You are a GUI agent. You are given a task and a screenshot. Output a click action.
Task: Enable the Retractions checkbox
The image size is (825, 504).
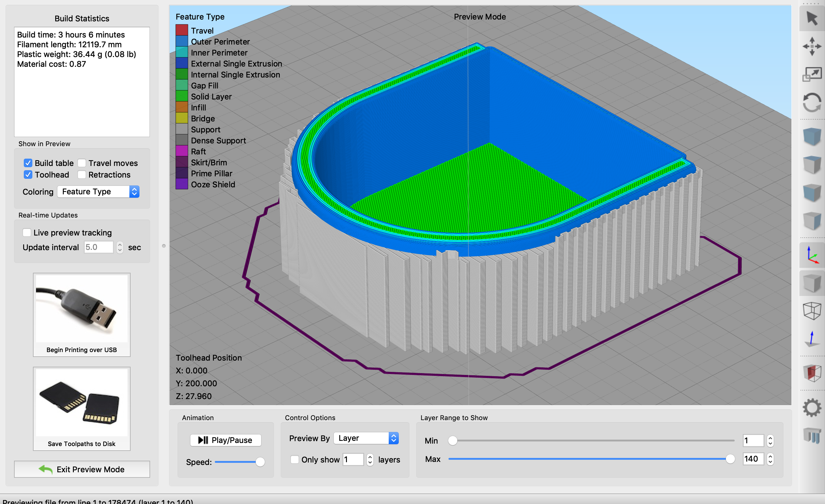pyautogui.click(x=82, y=175)
